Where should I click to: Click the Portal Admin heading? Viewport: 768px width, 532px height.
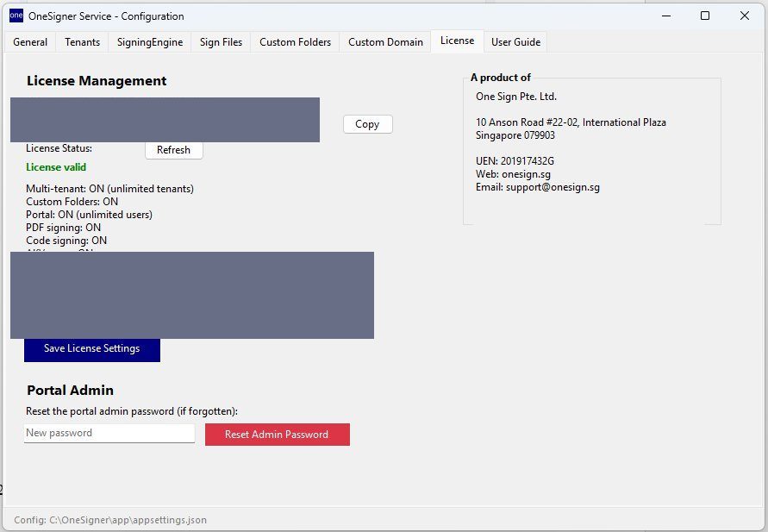[70, 391]
